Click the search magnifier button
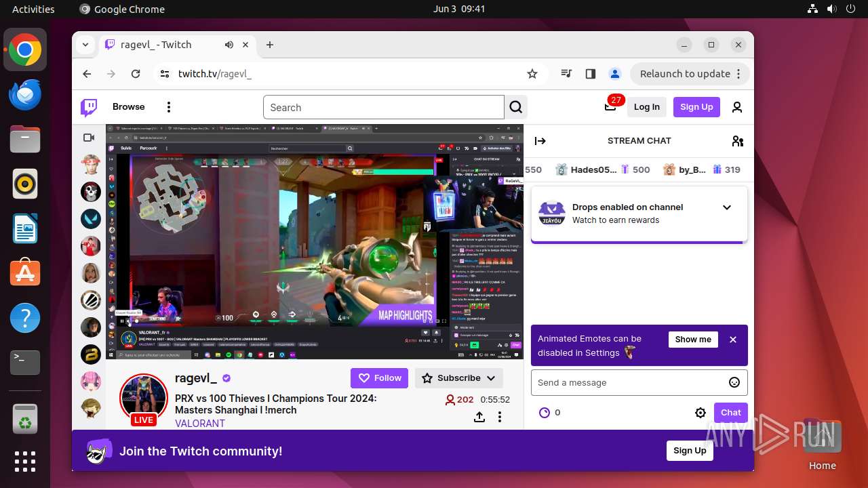Viewport: 868px width, 488px height. (x=516, y=107)
